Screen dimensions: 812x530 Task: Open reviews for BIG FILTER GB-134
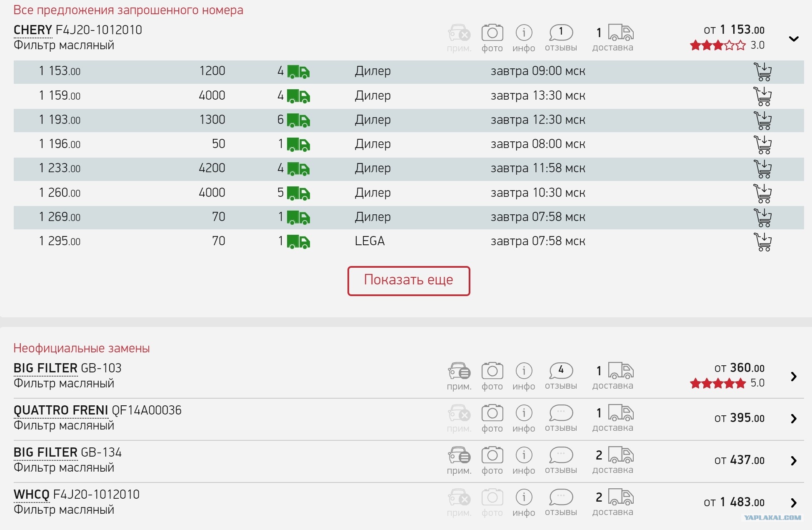click(561, 461)
